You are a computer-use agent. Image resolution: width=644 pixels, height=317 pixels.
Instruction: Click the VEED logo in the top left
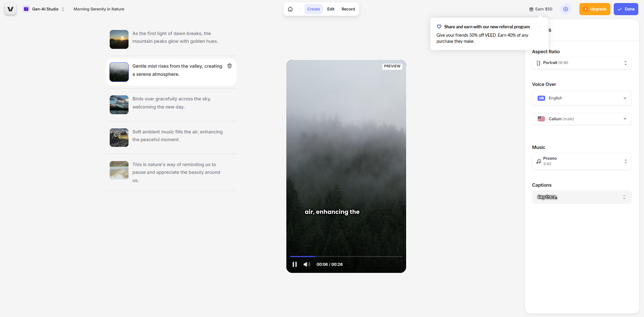click(9, 9)
